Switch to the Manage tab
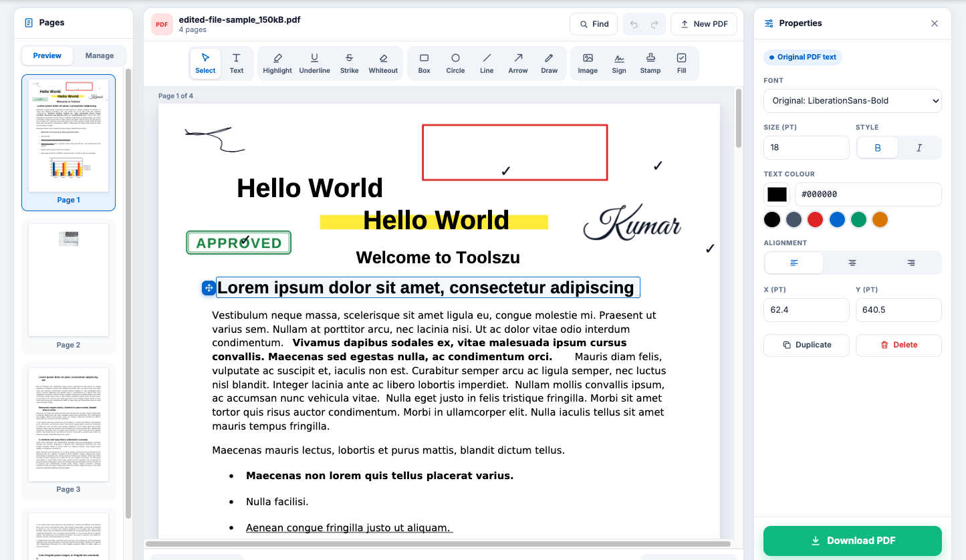Viewport: 966px width, 560px height. (x=100, y=55)
